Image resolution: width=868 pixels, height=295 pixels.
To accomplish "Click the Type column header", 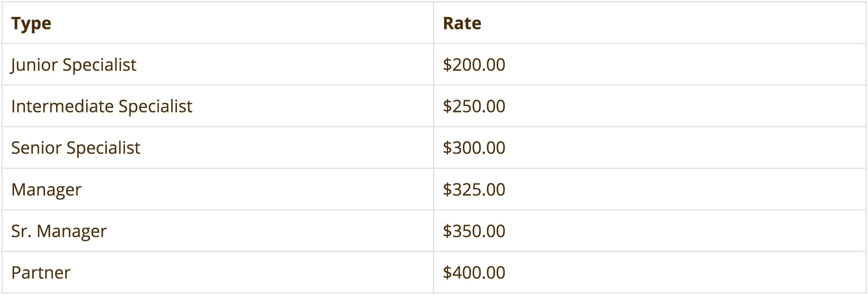I will coord(31,23).
